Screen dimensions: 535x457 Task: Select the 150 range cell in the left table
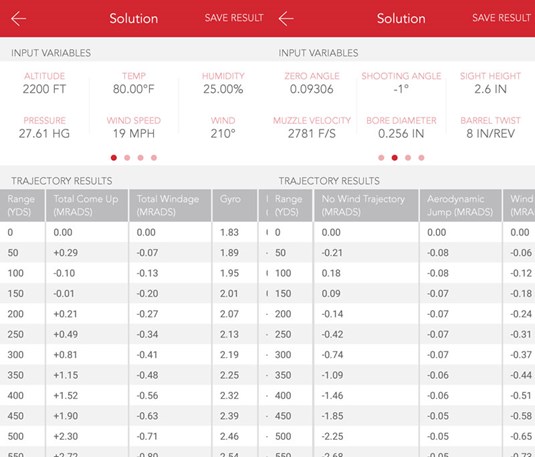click(16, 294)
